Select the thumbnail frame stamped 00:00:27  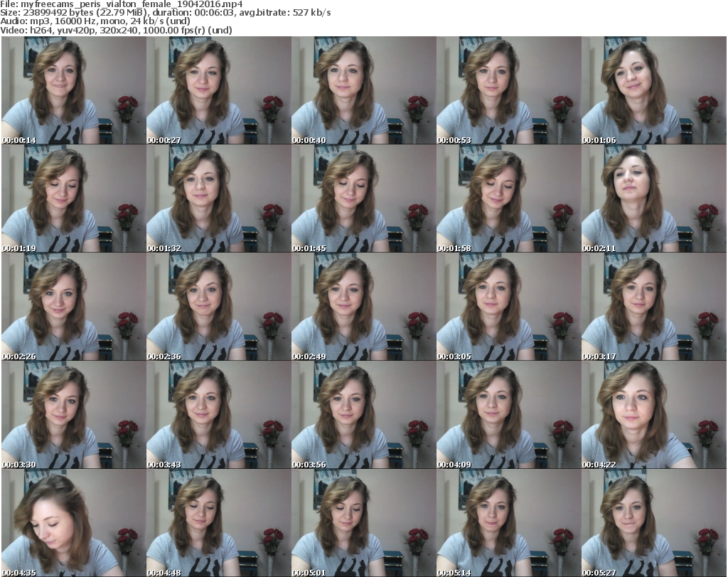click(219, 90)
